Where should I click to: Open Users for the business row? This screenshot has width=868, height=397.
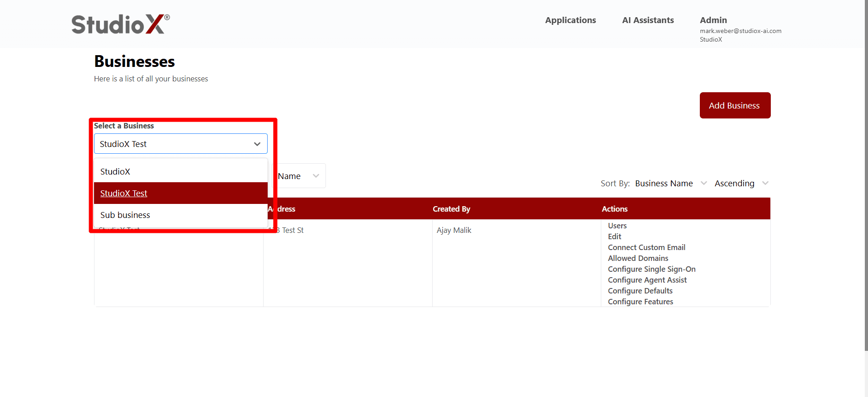pos(617,226)
